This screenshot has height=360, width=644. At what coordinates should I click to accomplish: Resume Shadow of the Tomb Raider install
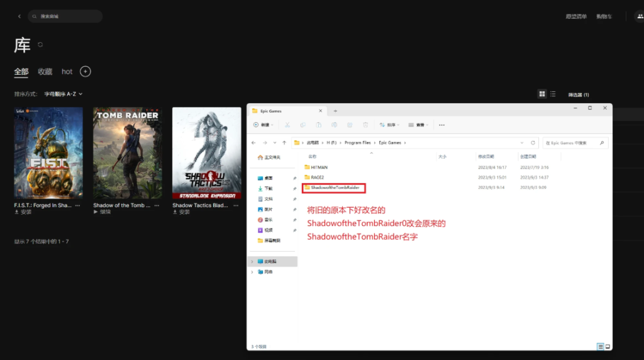(x=102, y=212)
